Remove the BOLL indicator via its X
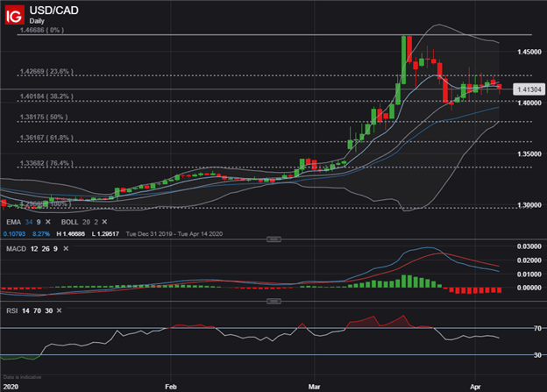547x392 pixels. pyautogui.click(x=104, y=222)
